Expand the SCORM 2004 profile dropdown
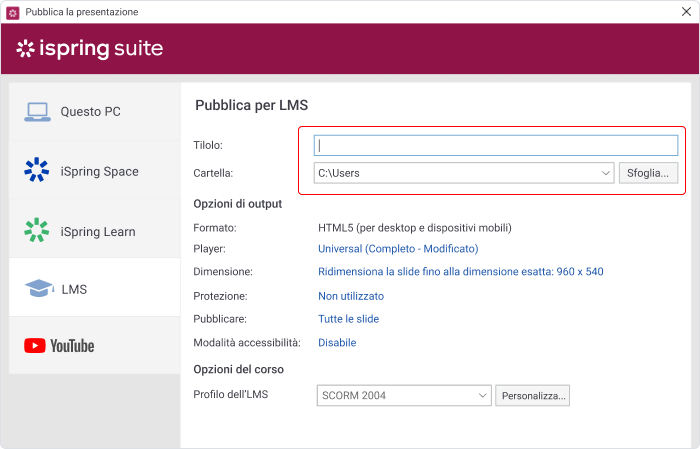The width and height of the screenshot is (700, 449). pos(404,395)
